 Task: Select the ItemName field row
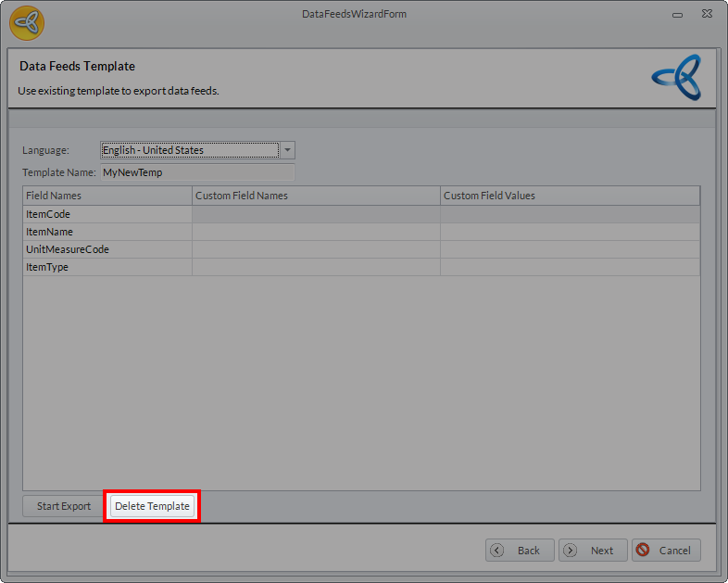pyautogui.click(x=107, y=232)
